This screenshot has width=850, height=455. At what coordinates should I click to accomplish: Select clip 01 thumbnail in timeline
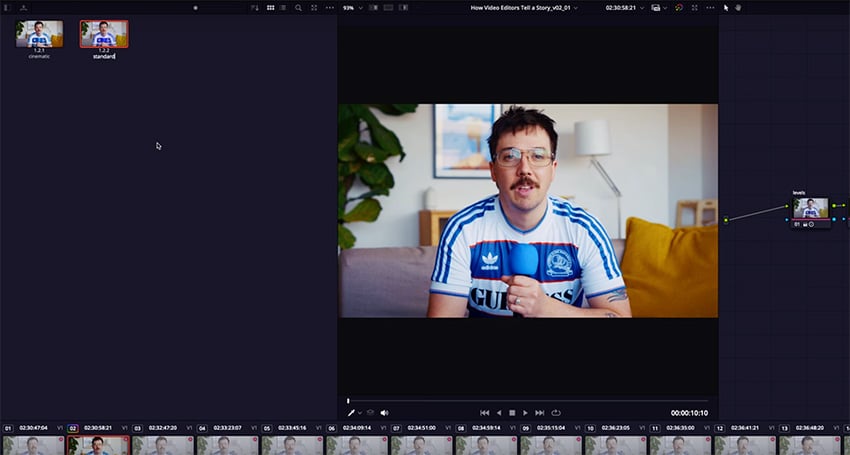33,445
